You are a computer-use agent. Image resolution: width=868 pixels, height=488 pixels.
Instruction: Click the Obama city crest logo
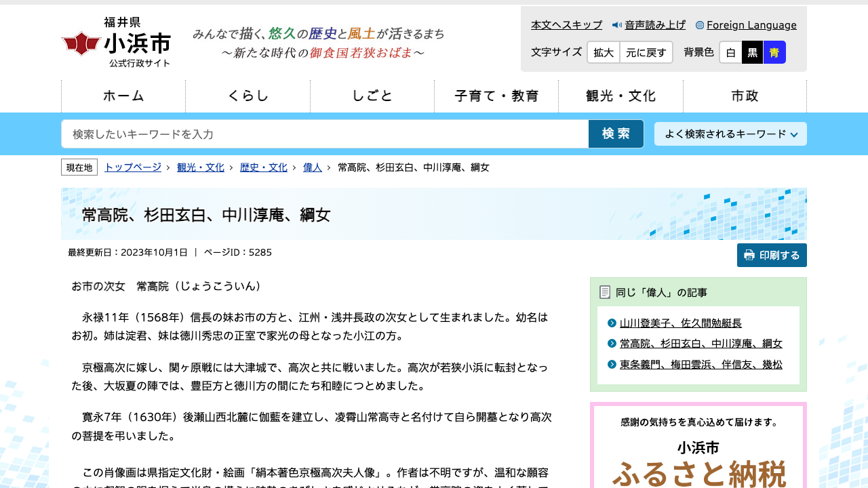[x=81, y=44]
